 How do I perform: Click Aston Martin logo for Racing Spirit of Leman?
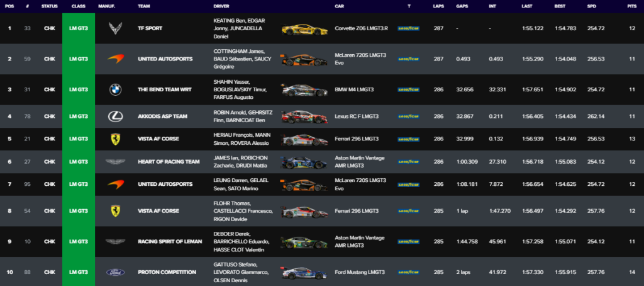point(116,241)
